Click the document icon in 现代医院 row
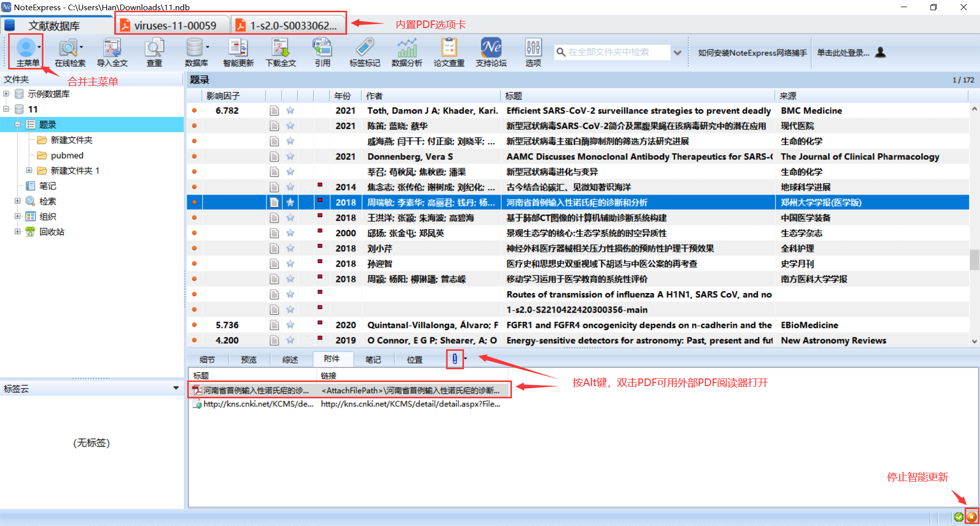The width and height of the screenshot is (980, 526). [274, 126]
